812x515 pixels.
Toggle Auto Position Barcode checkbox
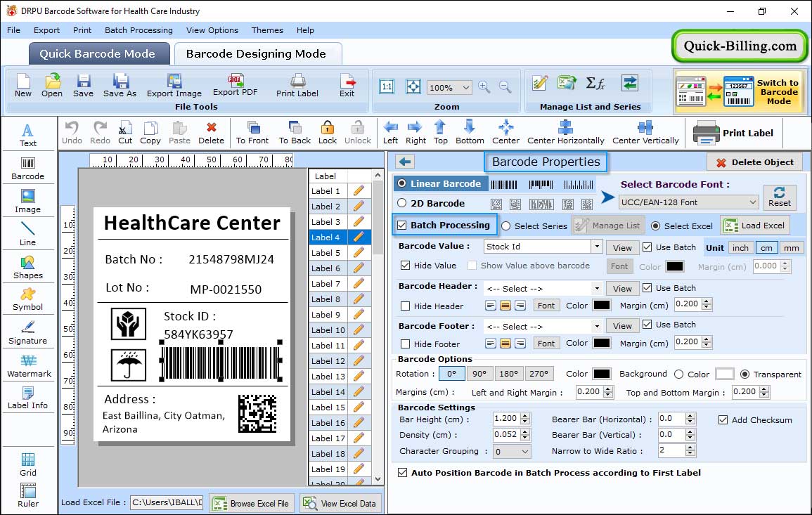402,473
